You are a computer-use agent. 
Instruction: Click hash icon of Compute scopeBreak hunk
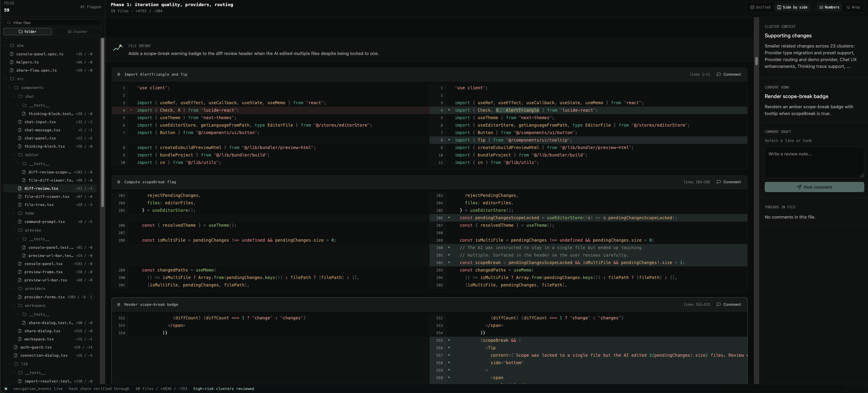[x=119, y=182]
